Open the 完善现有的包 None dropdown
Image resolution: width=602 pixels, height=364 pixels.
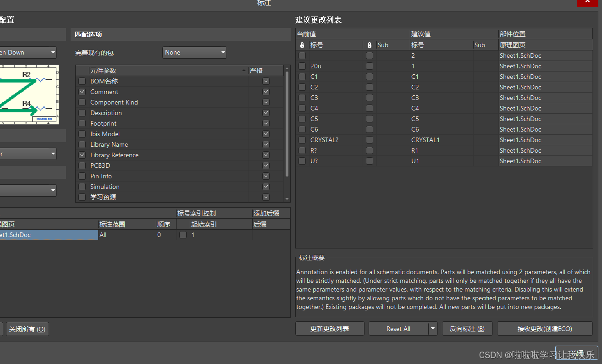coord(195,52)
